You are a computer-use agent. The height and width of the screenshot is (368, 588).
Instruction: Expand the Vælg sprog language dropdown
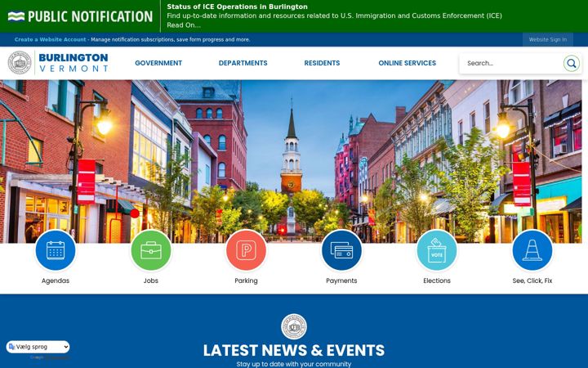(x=38, y=347)
